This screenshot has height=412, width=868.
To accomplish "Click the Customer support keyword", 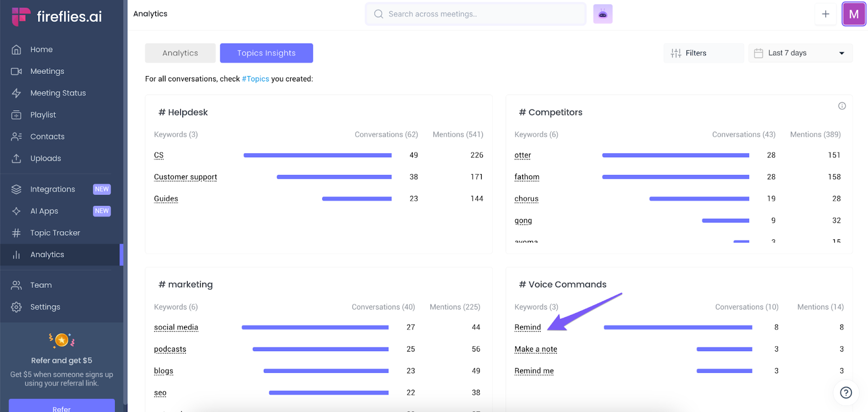I will [186, 177].
